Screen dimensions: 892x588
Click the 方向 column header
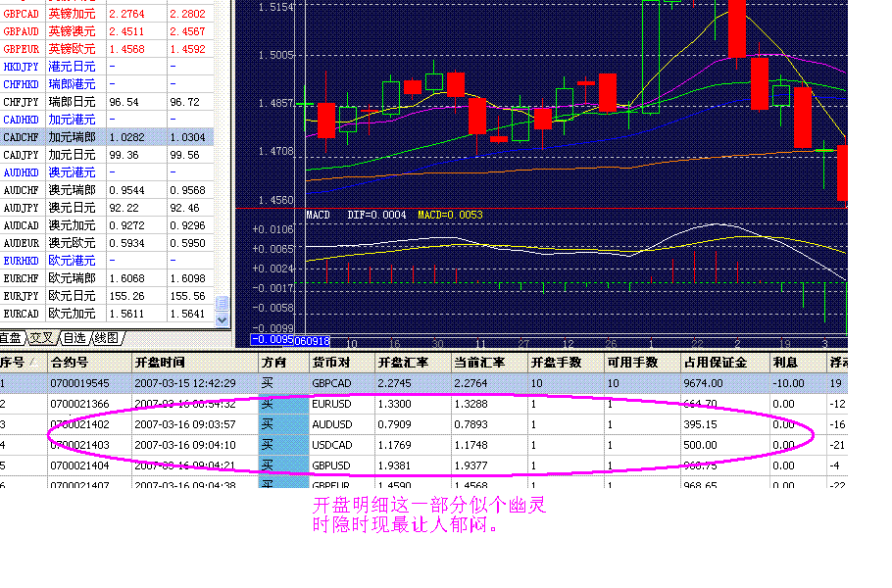pos(283,363)
